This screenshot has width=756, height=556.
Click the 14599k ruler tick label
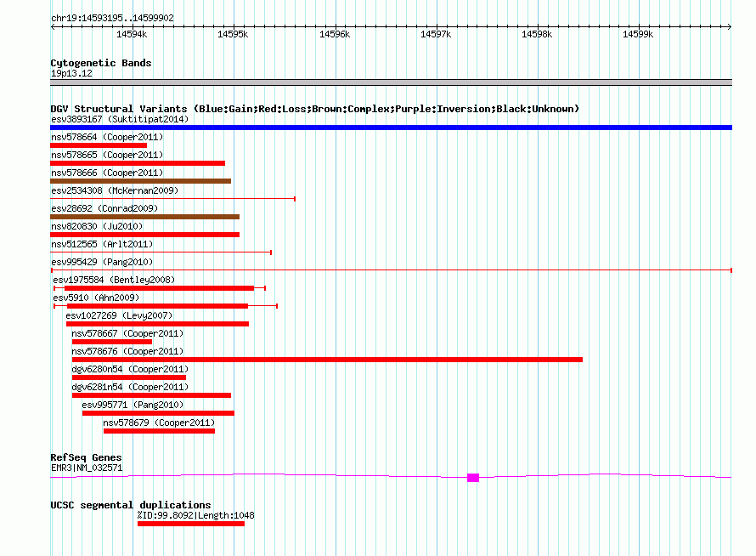638,34
